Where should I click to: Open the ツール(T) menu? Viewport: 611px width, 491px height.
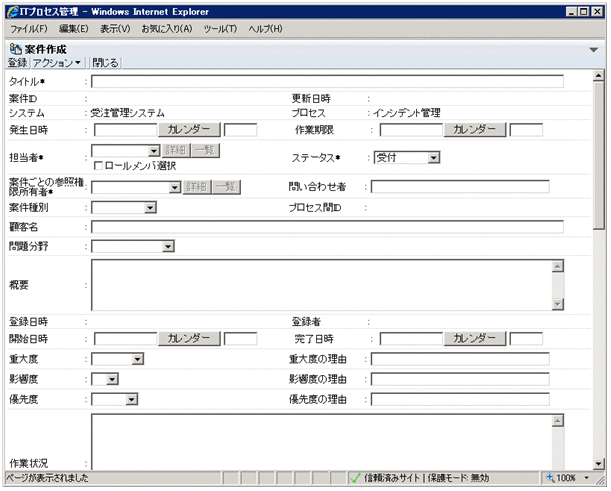coord(220,29)
